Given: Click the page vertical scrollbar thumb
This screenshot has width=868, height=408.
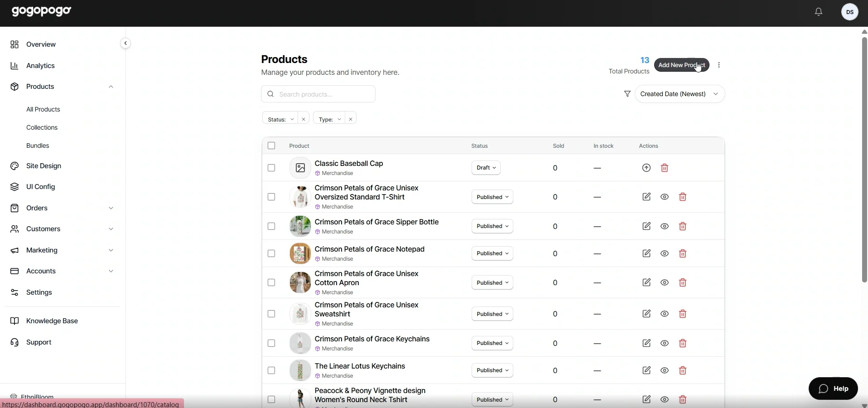Looking at the screenshot, I should pyautogui.click(x=864, y=160).
